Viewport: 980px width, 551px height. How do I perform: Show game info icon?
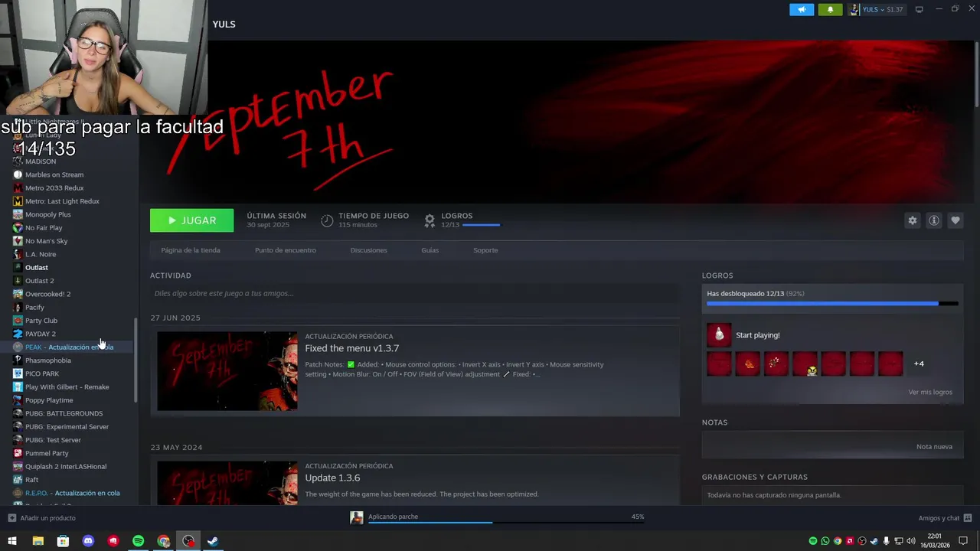click(933, 220)
